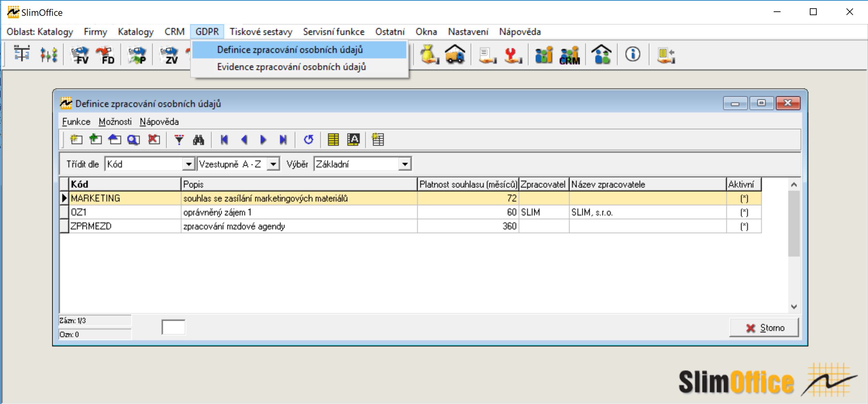Open the FD invoices icon
The height and width of the screenshot is (404, 868).
coord(105,55)
